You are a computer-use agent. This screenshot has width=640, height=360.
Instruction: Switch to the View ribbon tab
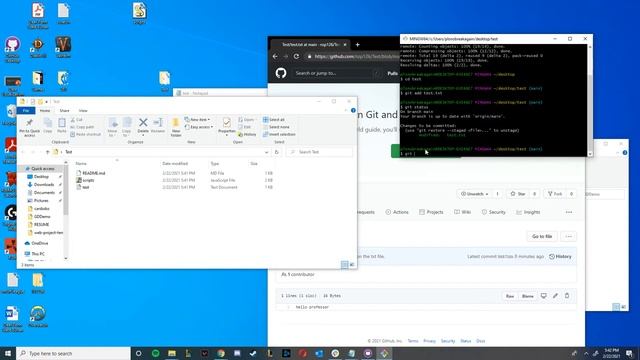83,111
